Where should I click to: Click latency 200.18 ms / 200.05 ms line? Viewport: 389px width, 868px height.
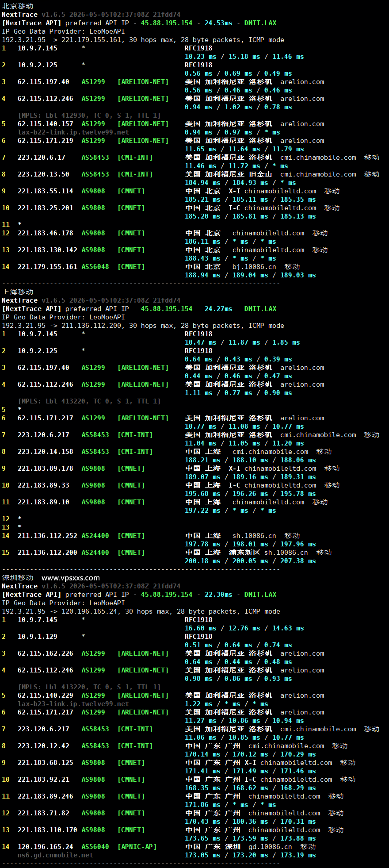[250, 561]
